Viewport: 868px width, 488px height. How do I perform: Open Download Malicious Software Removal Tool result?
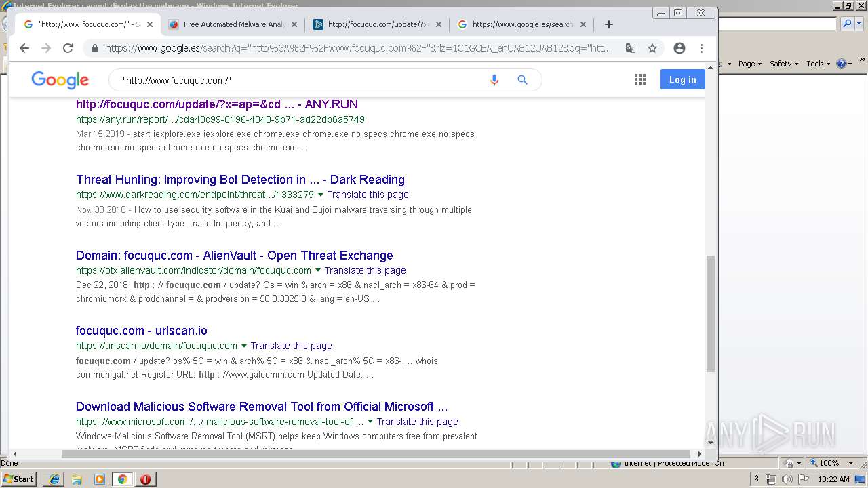[262, 407]
